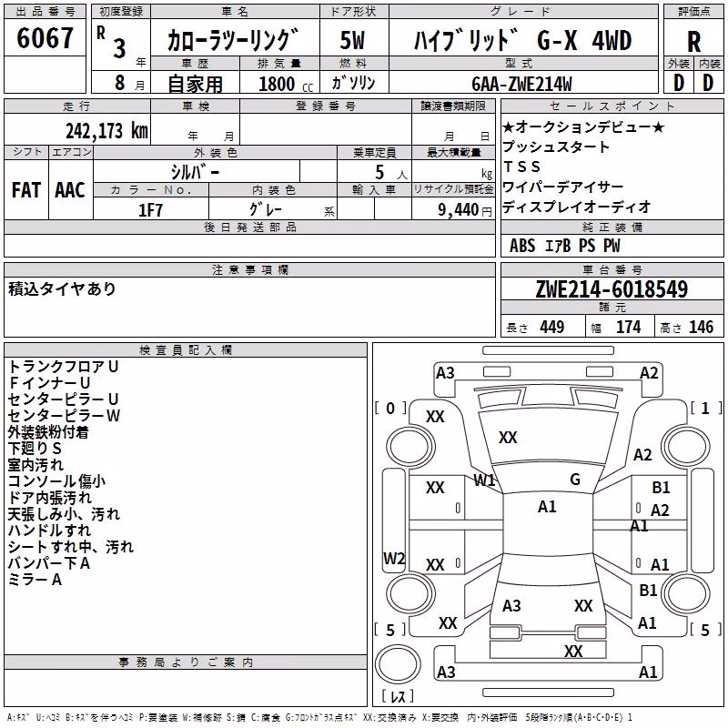Click the width value 174
This screenshot has height=728, width=728.
click(x=628, y=327)
